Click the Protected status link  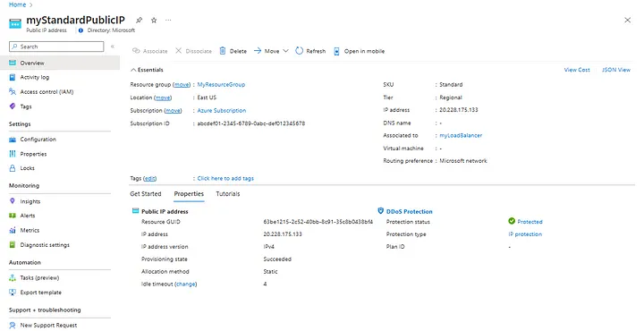point(530,222)
